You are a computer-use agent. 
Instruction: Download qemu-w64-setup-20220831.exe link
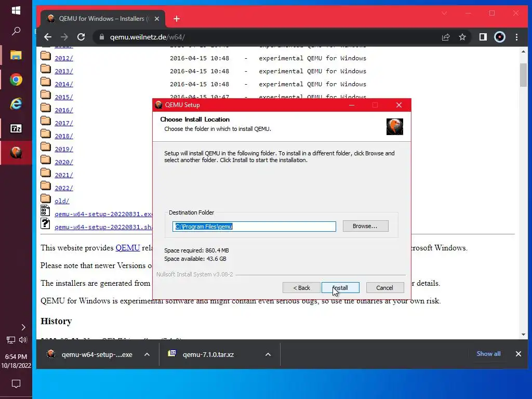(103, 214)
